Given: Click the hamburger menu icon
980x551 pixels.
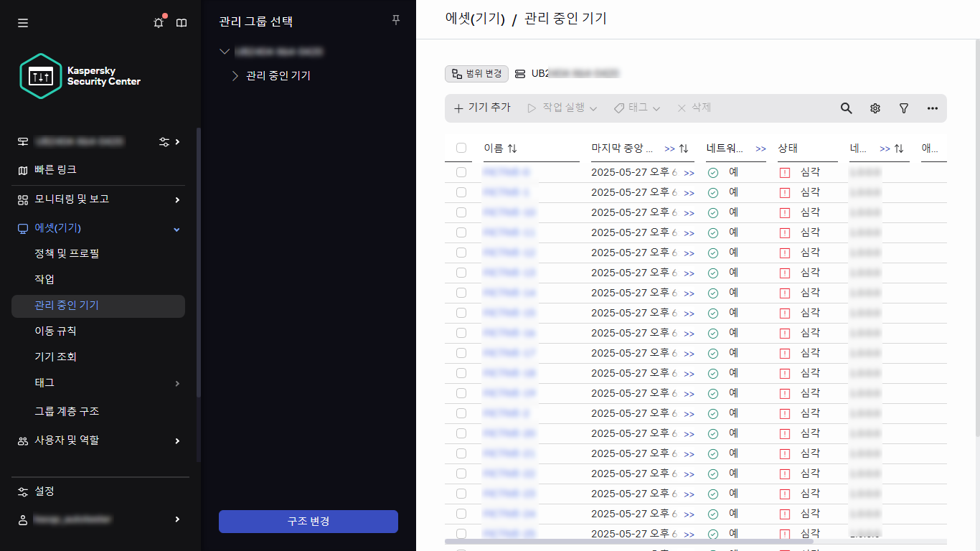Looking at the screenshot, I should pos(22,22).
